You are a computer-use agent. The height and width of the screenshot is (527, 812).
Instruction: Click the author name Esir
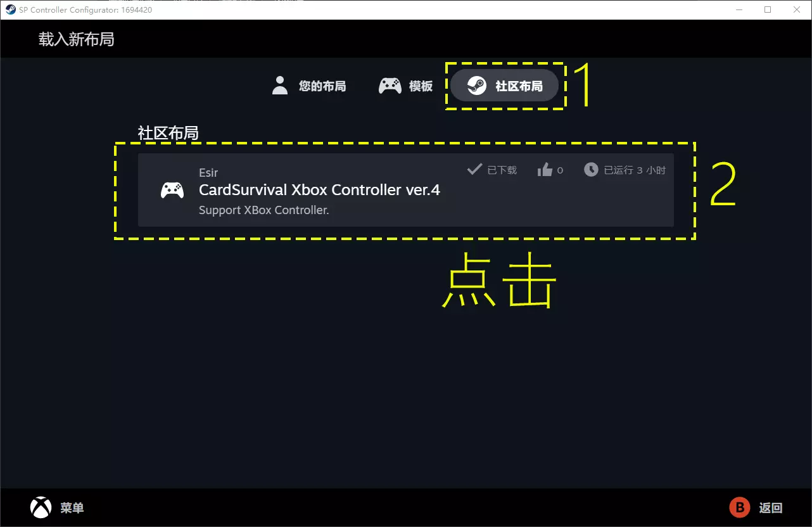(208, 173)
